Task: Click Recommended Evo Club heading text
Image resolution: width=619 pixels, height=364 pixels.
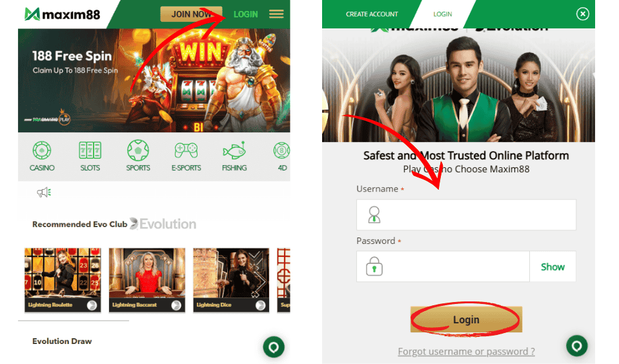Action: [80, 224]
